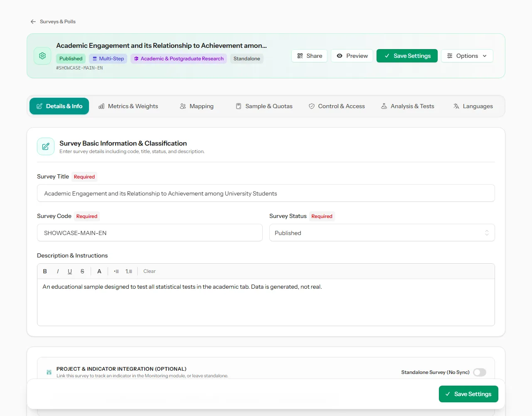Click the edit pencil section icon
The width and height of the screenshot is (532, 416).
point(46,146)
